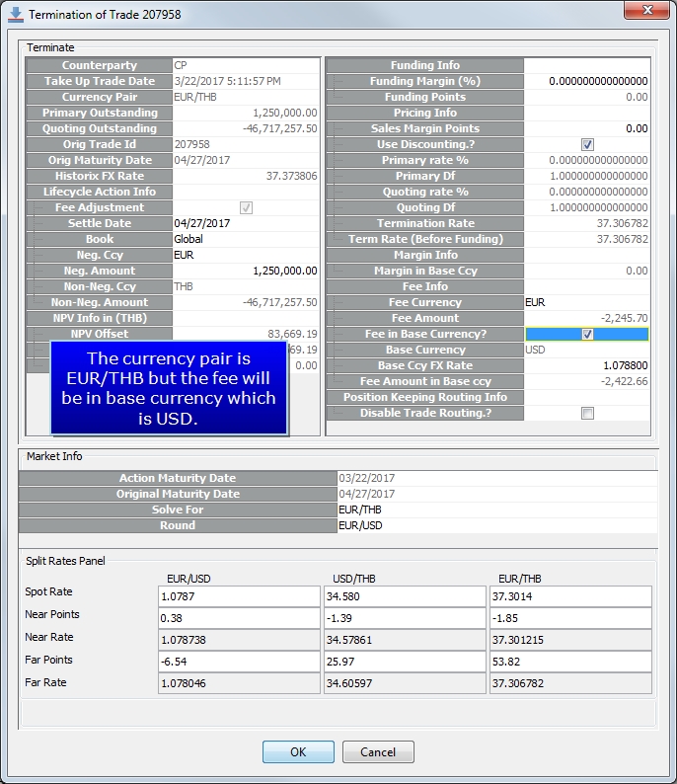The height and width of the screenshot is (784, 677).
Task: Click Take Up Trade Date value
Action: pyautogui.click(x=246, y=81)
